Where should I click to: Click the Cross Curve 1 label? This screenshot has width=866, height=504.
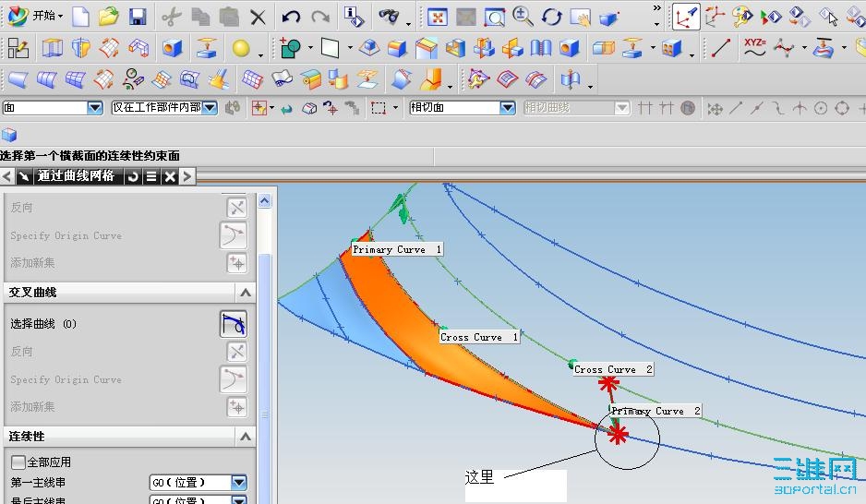pyautogui.click(x=479, y=337)
